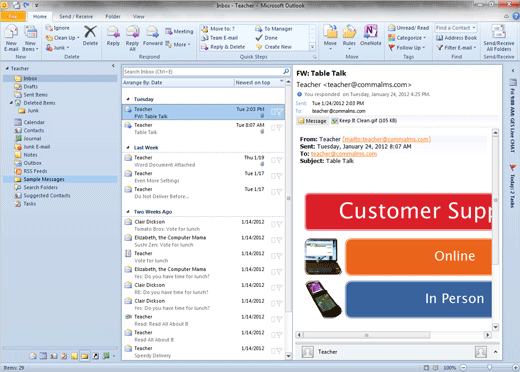This screenshot has height=372, width=520.
Task: Run the To Manager quick step
Action: pyautogui.click(x=274, y=29)
